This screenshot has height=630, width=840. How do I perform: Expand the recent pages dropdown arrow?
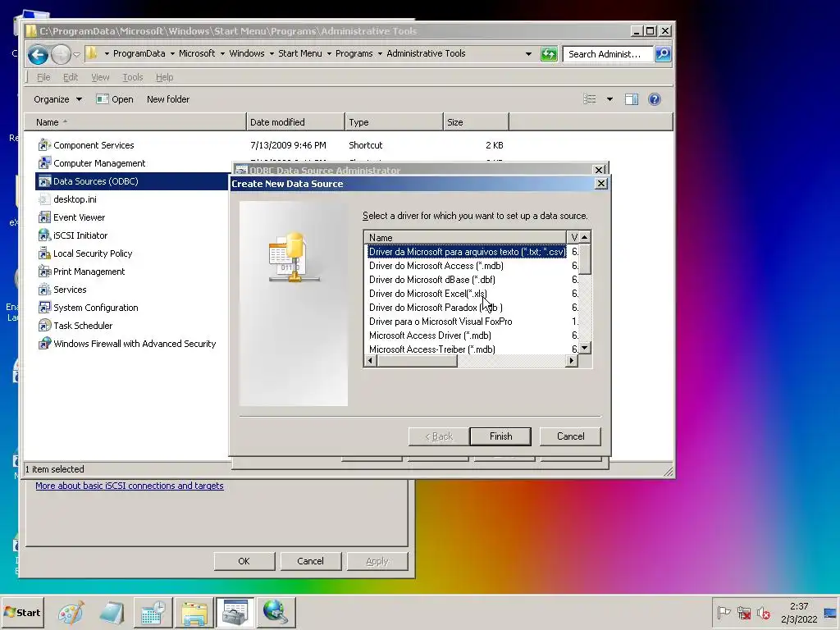coord(76,54)
